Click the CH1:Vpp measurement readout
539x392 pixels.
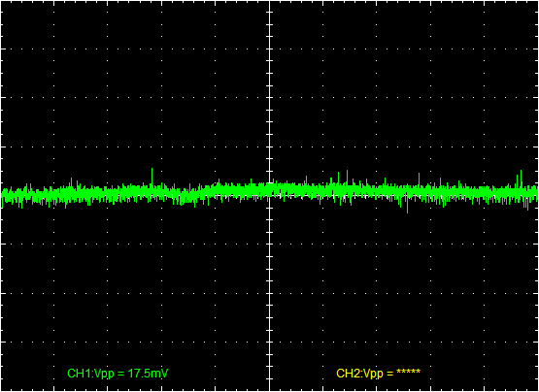(x=118, y=374)
